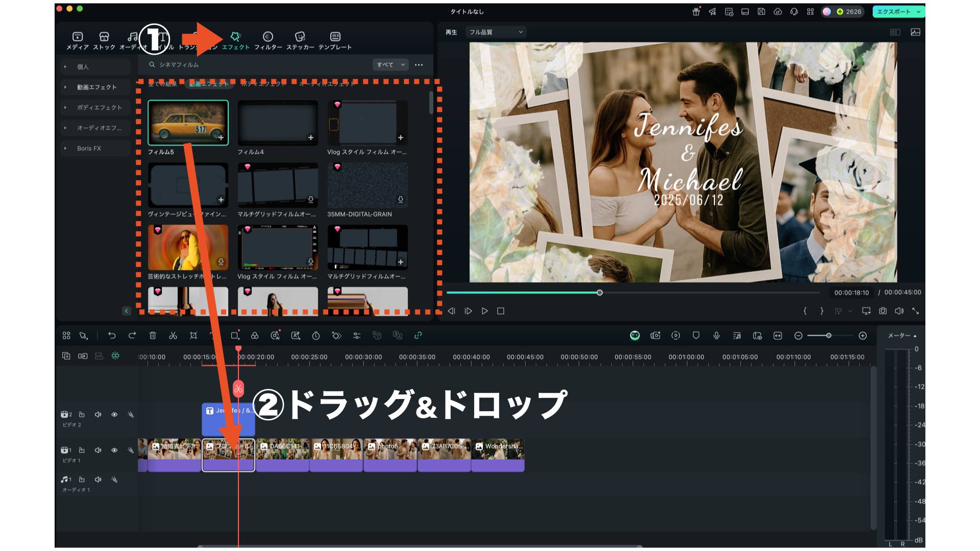Zoom in timeline with plus button

[863, 335]
